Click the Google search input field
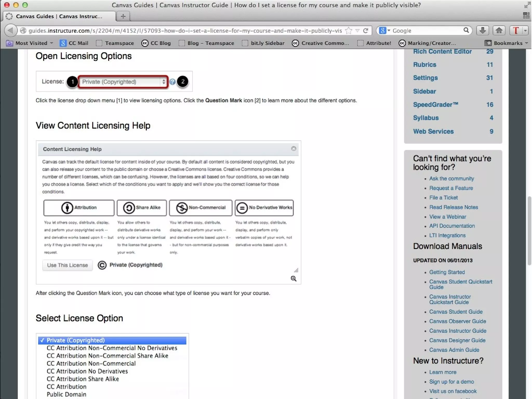Image resolution: width=532 pixels, height=399 pixels. coord(426,31)
